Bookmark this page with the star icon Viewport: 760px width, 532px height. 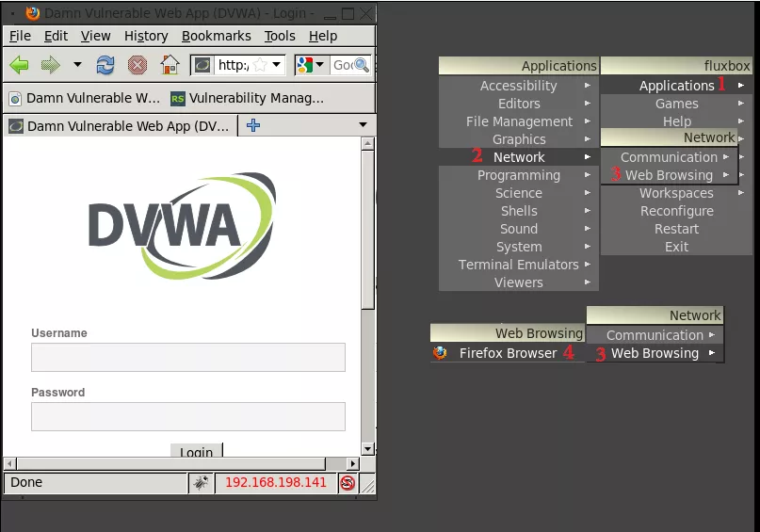[260, 65]
